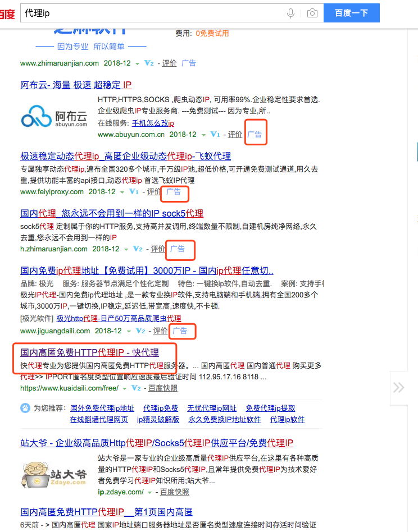418x532 pixels.
Task: Expand dropdown arrow next to h.zhimaruanjian.com
Action: click(126, 250)
